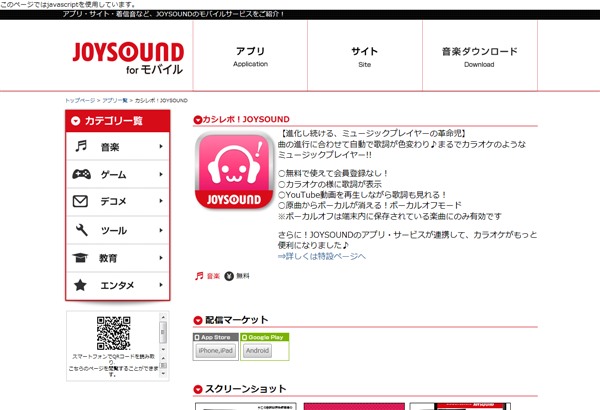Go to トップページ breadcrumb link
This screenshot has width=600, height=410.
80,100
